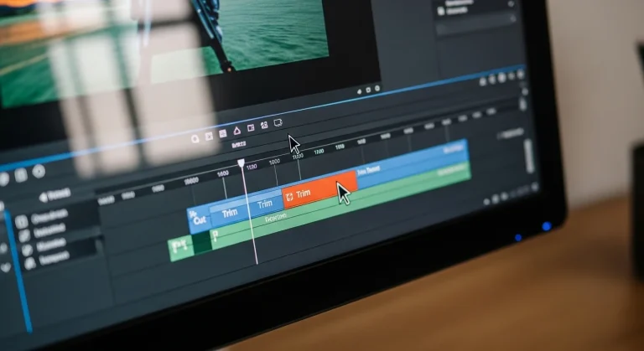Click the top track header icon
644x351 pixels.
(x=21, y=222)
